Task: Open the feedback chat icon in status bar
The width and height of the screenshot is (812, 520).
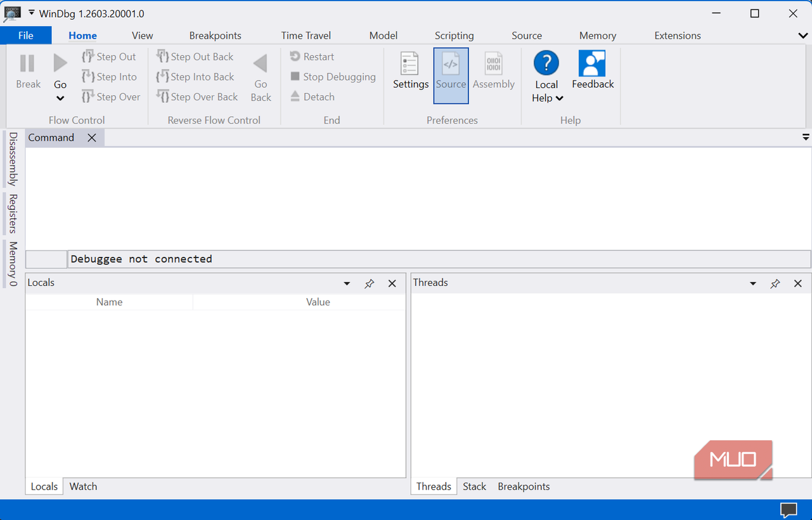Action: [x=789, y=510]
